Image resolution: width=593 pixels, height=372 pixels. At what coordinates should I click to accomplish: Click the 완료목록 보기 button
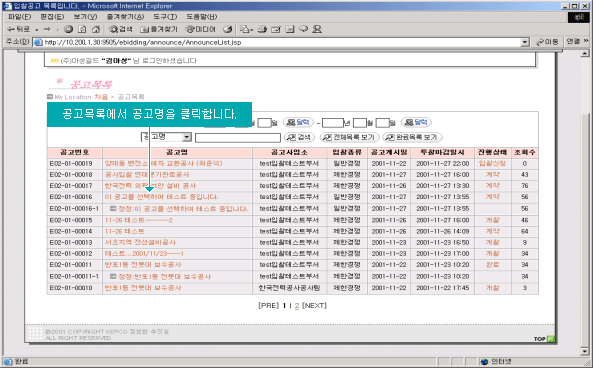[412, 137]
